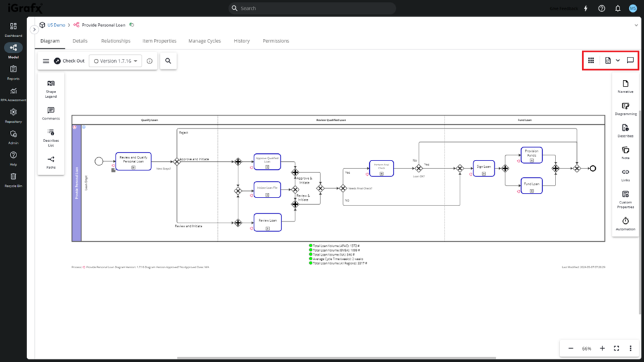Open the Describes List panel
Viewport: 644px width, 362px height.
(x=51, y=137)
